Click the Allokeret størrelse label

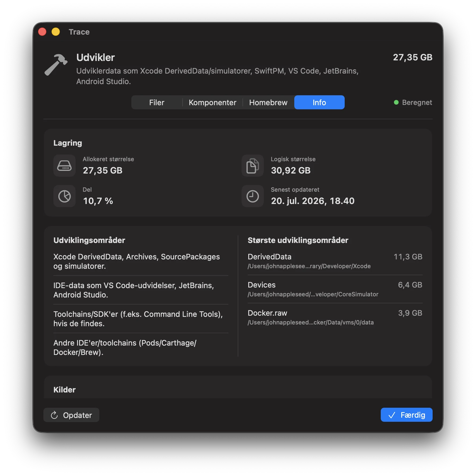108,159
